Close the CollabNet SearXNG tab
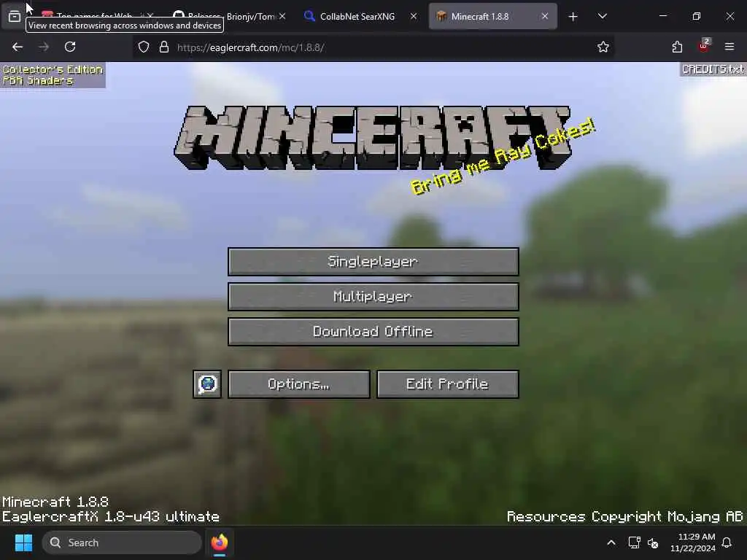The width and height of the screenshot is (747, 560). (x=414, y=16)
